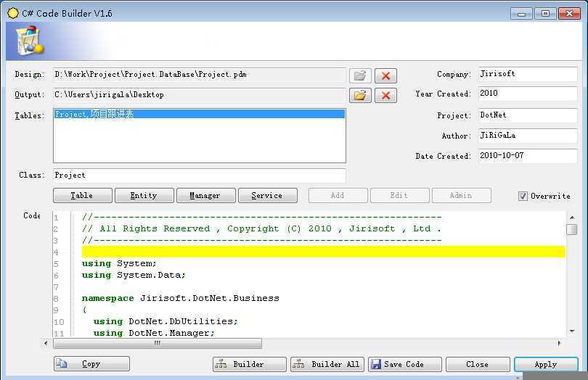Image resolution: width=588 pixels, height=380 pixels.
Task: Click into the Date Created field
Action: (528, 155)
